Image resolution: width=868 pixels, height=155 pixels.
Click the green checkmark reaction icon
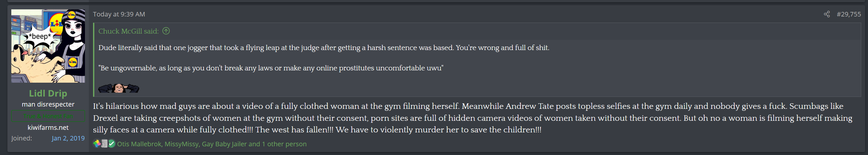tap(111, 144)
